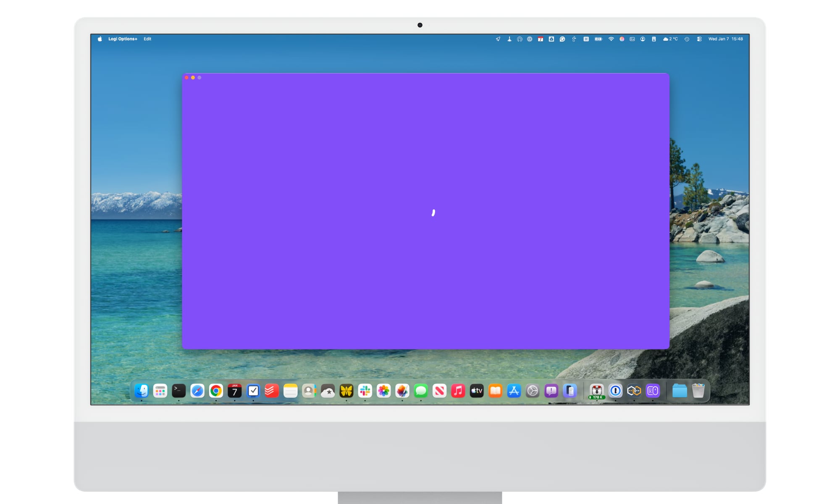
Task: Open the Wi-Fi status menu
Action: 611,39
